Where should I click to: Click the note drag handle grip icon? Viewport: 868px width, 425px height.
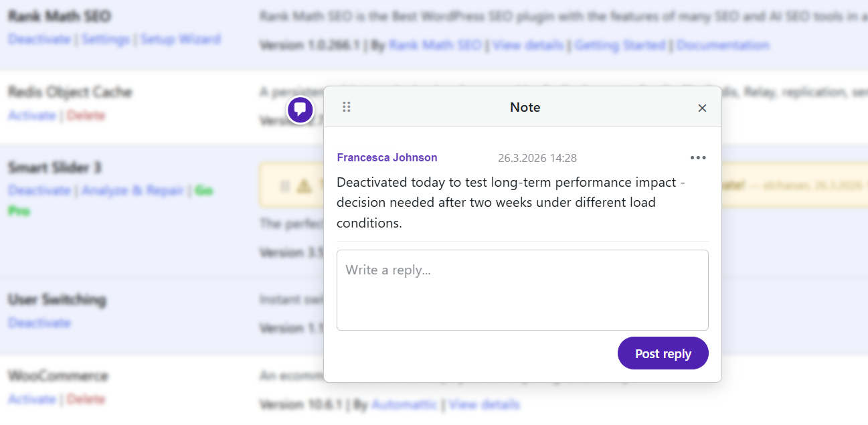click(x=347, y=106)
